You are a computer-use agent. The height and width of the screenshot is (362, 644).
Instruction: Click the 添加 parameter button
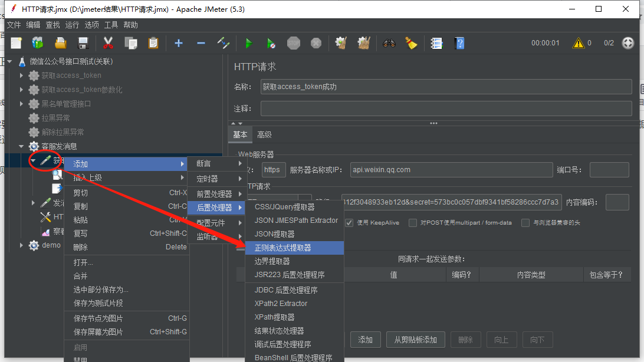click(365, 340)
